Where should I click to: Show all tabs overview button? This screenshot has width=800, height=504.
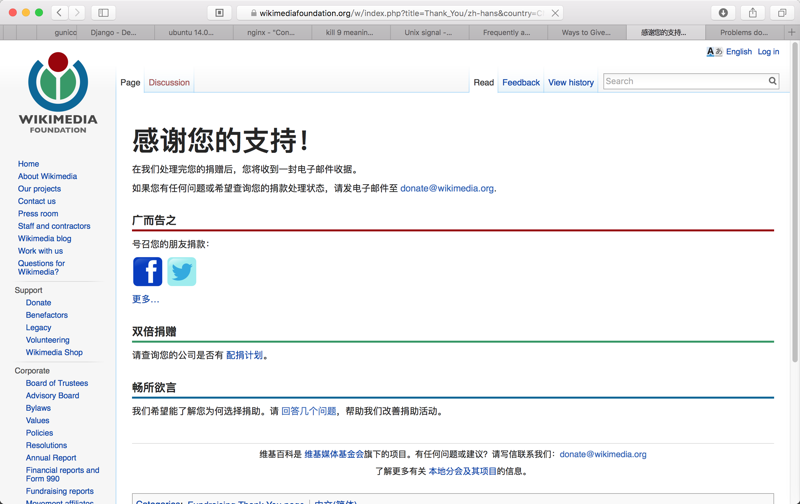point(782,13)
